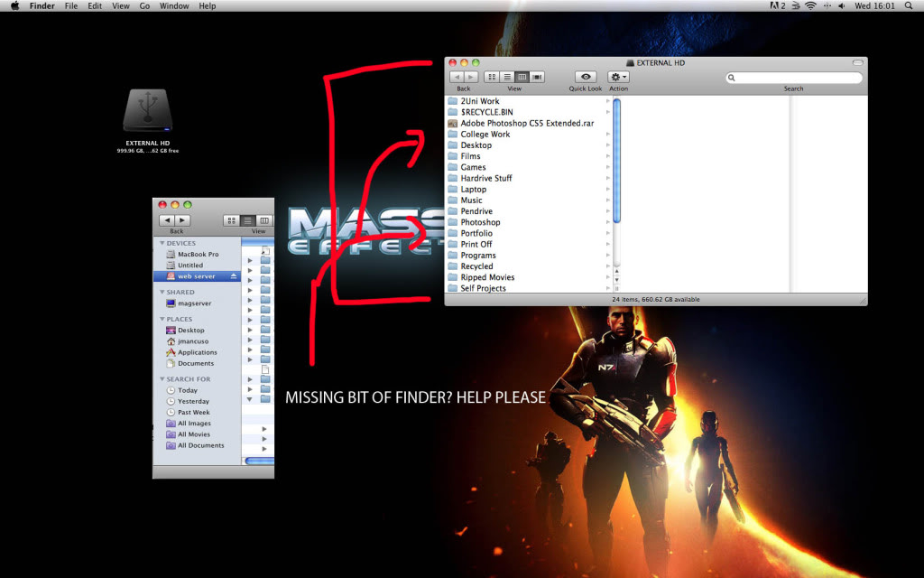Open the Apple menu
Screen dimensions: 924x578
[x=14, y=6]
